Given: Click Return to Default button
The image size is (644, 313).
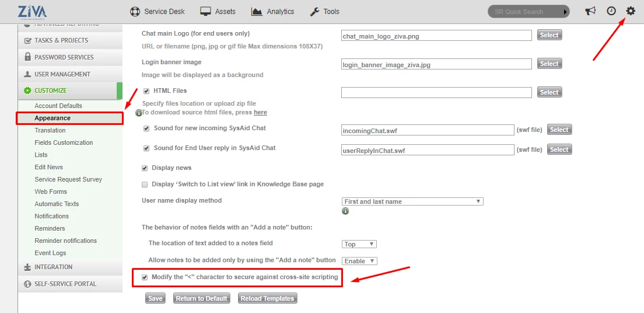Looking at the screenshot, I should click(202, 298).
